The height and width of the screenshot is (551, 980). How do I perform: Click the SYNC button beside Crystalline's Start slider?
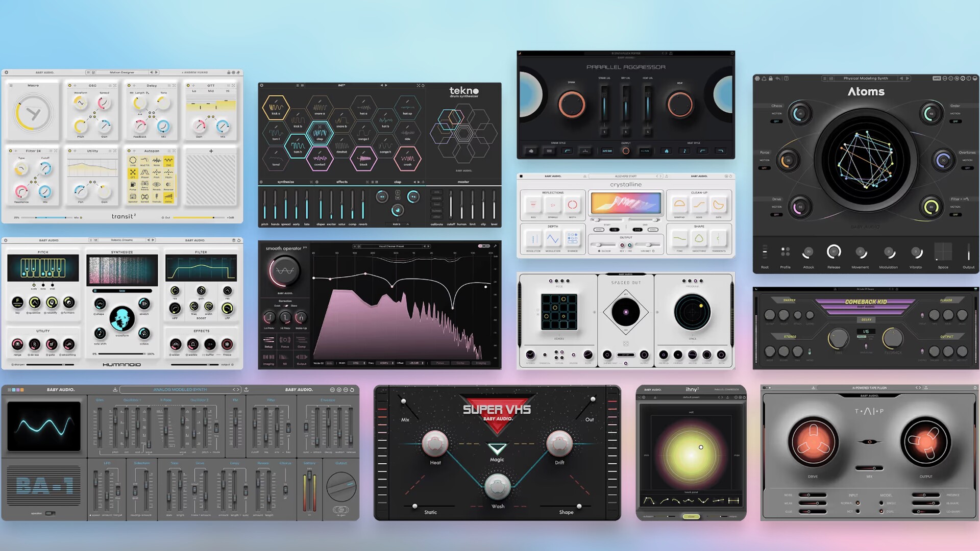click(x=599, y=230)
